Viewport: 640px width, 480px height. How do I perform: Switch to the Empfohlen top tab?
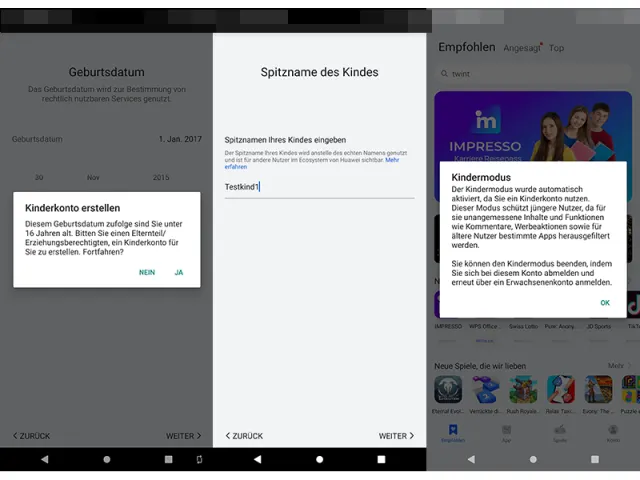(x=467, y=47)
